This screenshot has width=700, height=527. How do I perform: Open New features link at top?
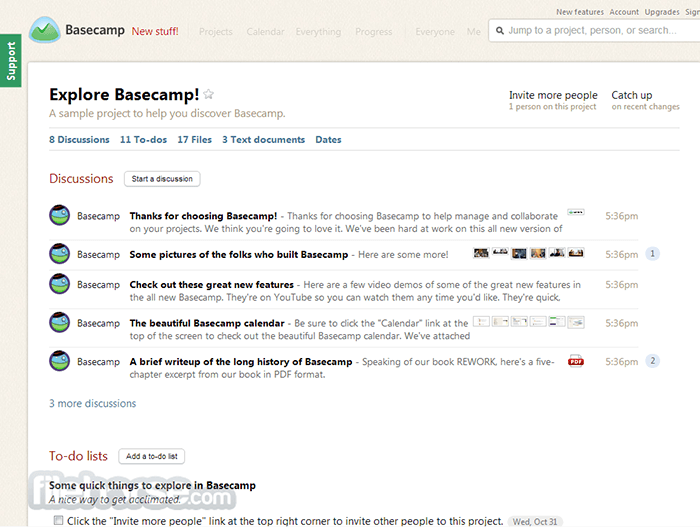click(x=579, y=12)
